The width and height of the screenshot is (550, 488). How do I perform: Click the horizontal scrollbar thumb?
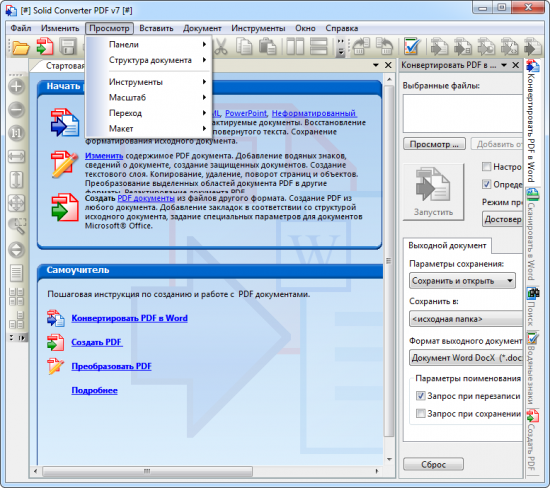147,471
